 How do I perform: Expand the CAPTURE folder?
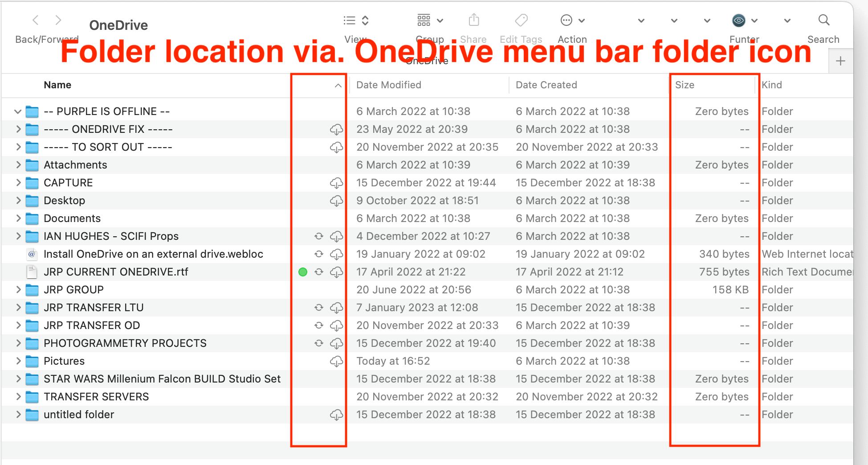click(18, 183)
